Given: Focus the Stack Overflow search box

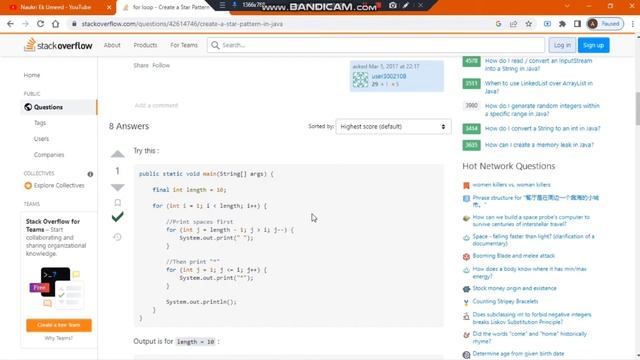Looking at the screenshot, I should point(376,45).
